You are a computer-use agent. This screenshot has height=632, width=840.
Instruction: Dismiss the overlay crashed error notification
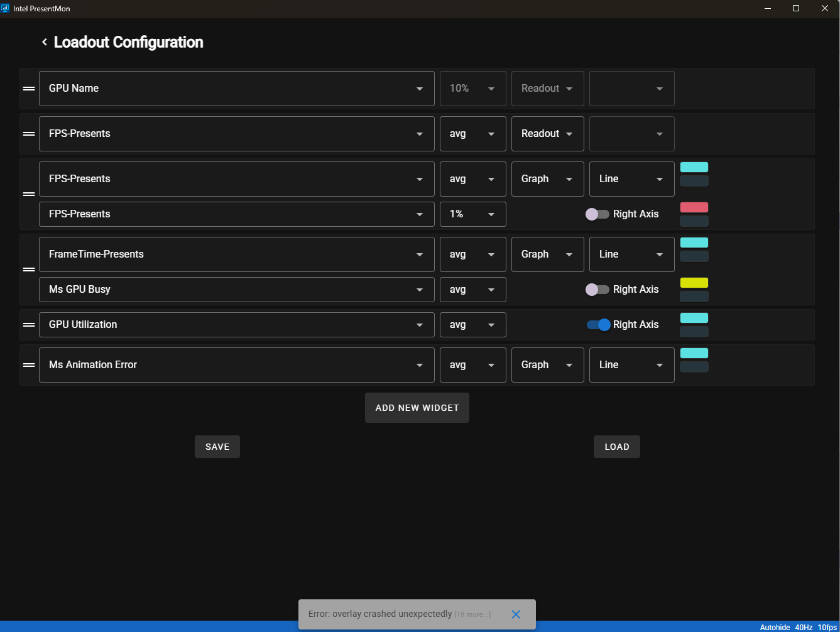[516, 614]
